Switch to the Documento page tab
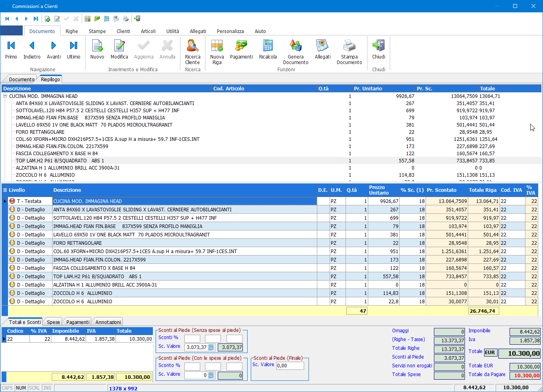 pos(21,79)
